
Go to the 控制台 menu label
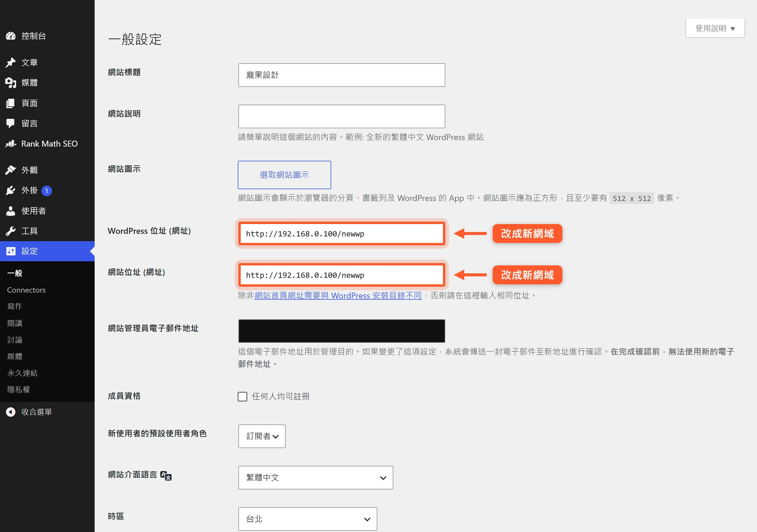[34, 36]
